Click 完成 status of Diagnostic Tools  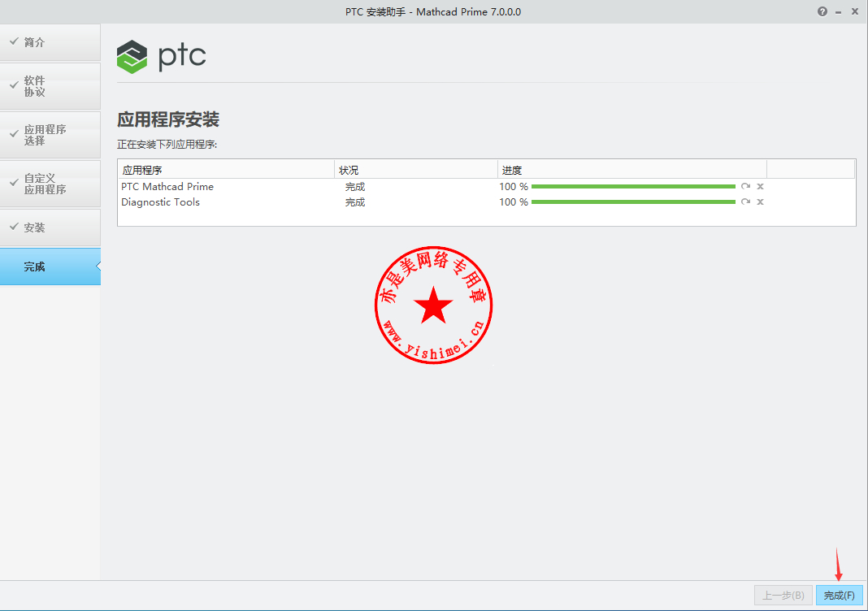(x=355, y=202)
